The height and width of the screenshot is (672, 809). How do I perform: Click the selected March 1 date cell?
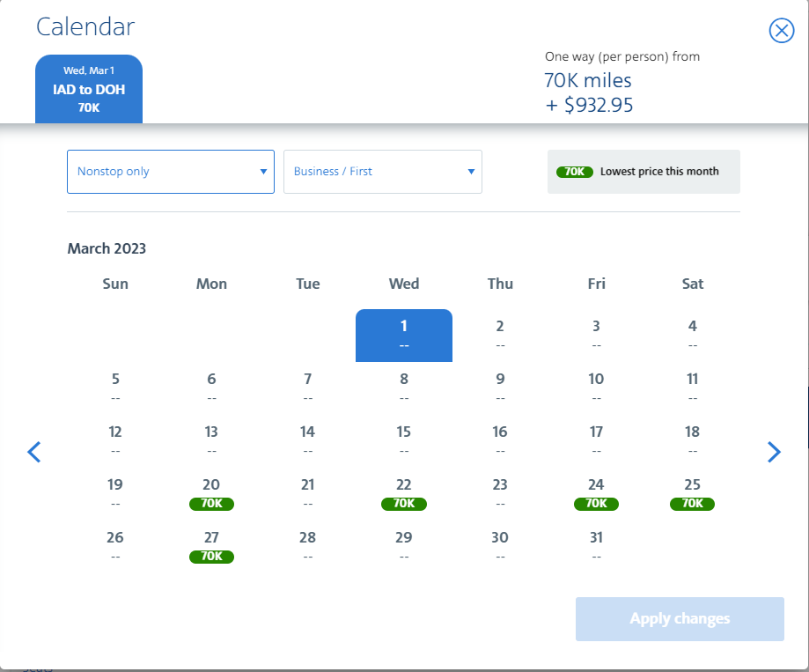404,335
